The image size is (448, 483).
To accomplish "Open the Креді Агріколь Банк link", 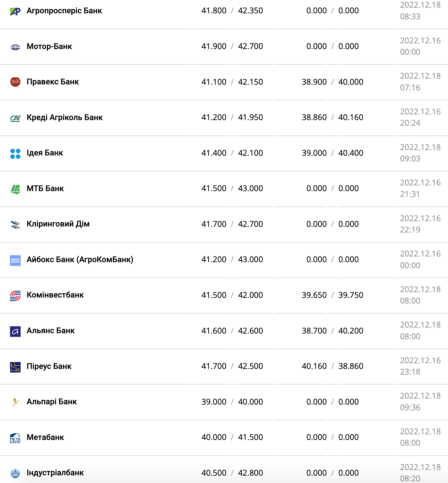I will [65, 117].
